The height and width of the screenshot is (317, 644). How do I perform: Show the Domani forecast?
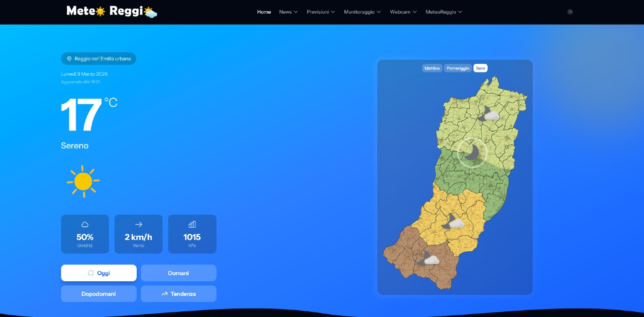[x=178, y=273]
